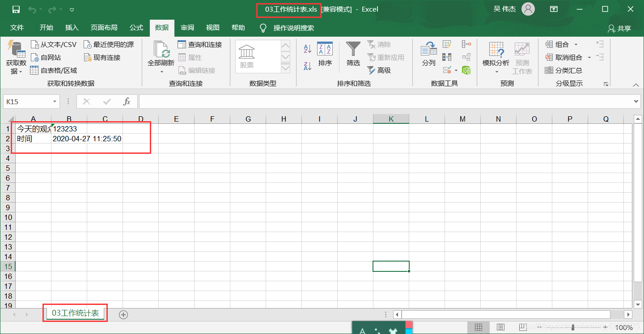Click the Redo arrow icon
The height and width of the screenshot is (334, 644).
click(x=52, y=9)
